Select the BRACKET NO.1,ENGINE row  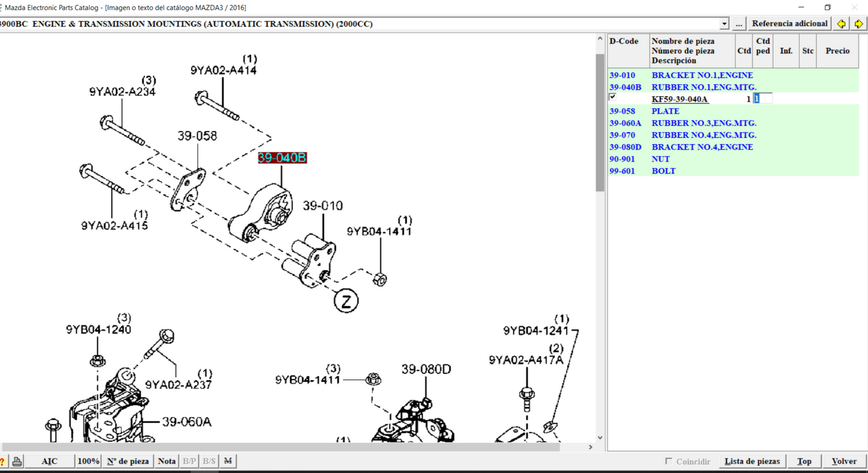coord(733,75)
